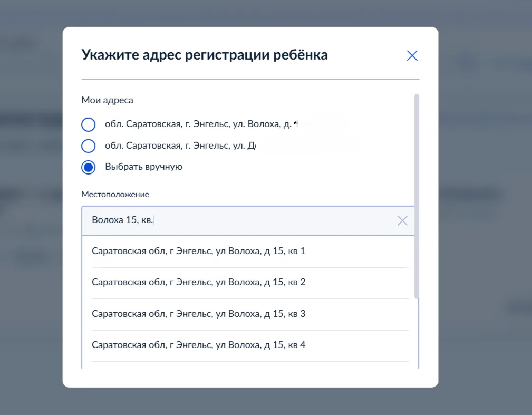Screen dimensions: 532x415
Task: Choose suggestion ending with кв 2
Action: click(250, 283)
